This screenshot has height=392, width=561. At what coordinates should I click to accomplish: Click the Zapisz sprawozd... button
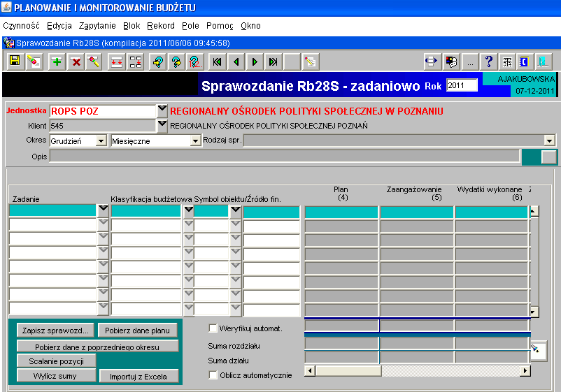pos(55,331)
